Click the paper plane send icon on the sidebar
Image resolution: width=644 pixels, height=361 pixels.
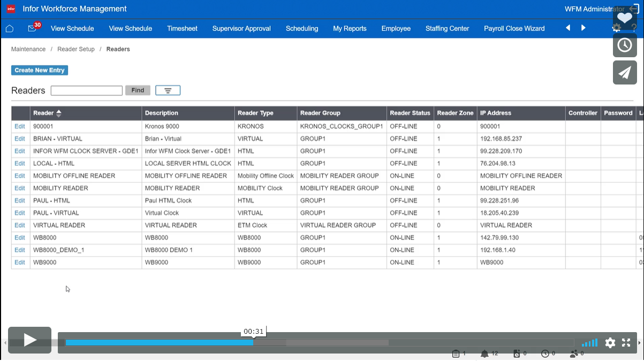pyautogui.click(x=625, y=72)
